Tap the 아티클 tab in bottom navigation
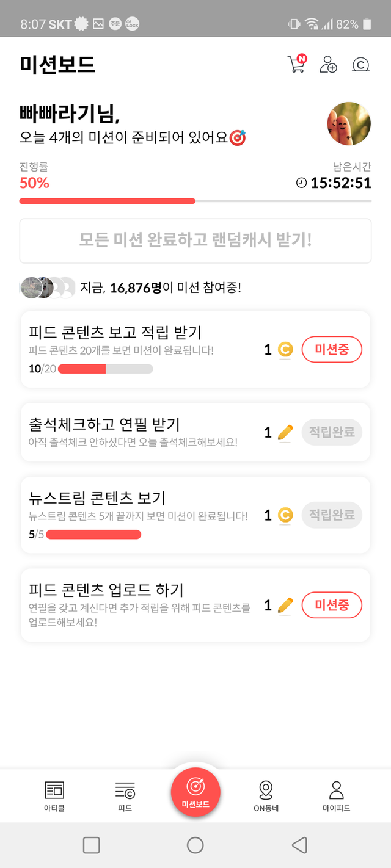 (54, 795)
